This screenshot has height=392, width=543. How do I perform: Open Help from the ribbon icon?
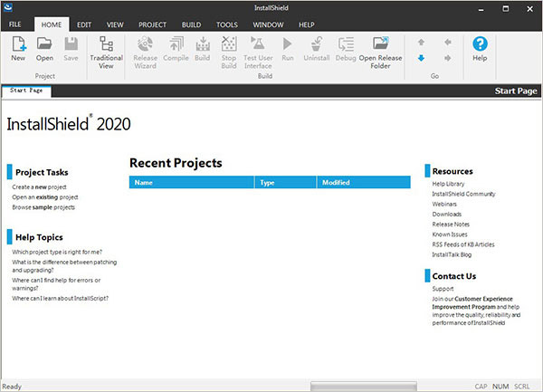480,47
